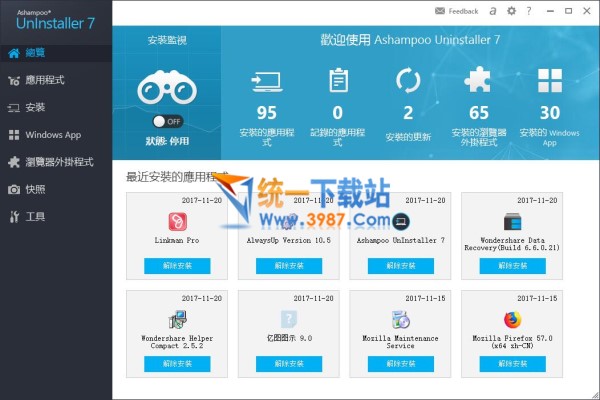Image resolution: width=600 pixels, height=400 pixels.
Task: Click the Linkman Pro name label
Action: 177,240
